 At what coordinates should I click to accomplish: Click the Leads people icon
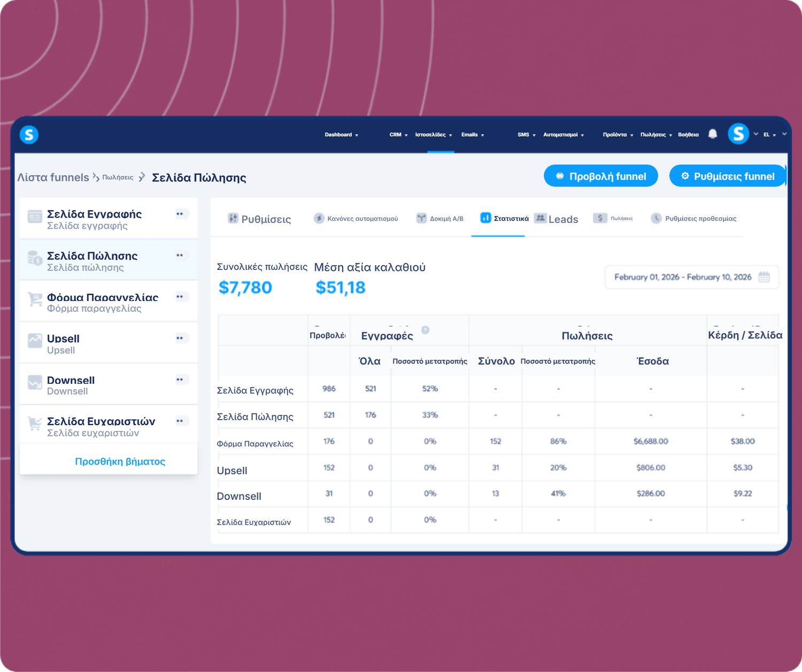click(x=541, y=218)
